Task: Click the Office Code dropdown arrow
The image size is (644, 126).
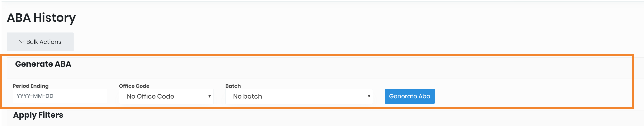Action: pos(209,96)
